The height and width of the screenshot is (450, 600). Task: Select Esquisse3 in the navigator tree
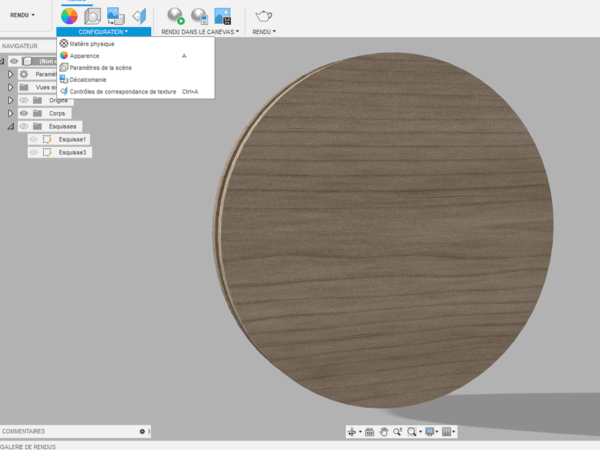pyautogui.click(x=73, y=152)
